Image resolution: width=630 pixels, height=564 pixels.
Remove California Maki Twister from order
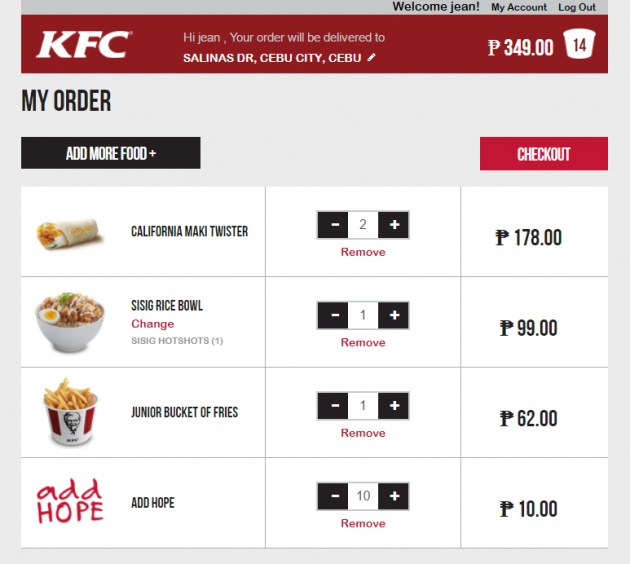click(363, 252)
